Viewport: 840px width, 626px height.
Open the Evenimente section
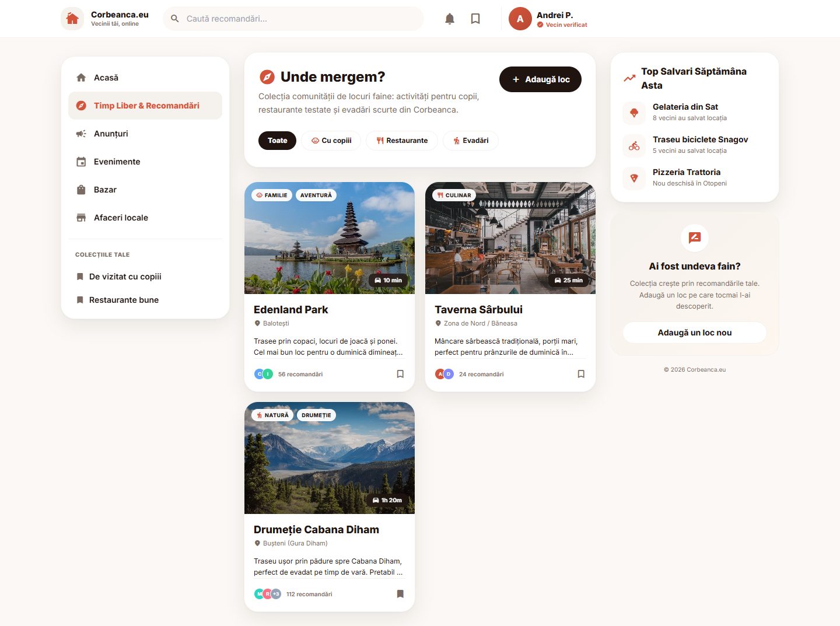(145, 162)
